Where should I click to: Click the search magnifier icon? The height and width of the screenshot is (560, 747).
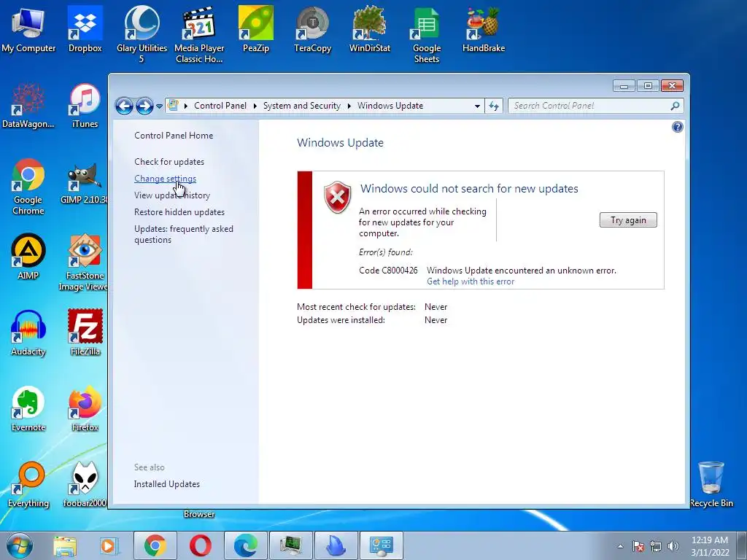click(675, 106)
